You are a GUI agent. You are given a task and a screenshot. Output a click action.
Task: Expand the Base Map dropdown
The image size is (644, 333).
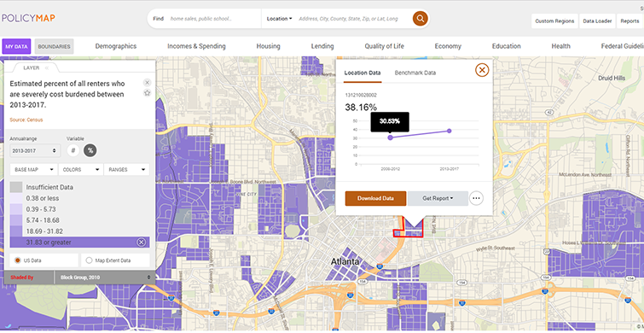click(34, 169)
